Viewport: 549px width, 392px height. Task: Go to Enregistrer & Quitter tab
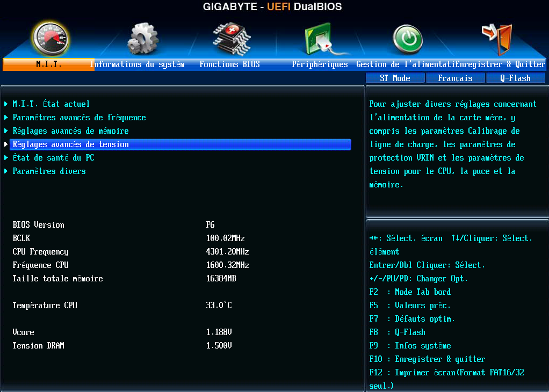(x=500, y=64)
